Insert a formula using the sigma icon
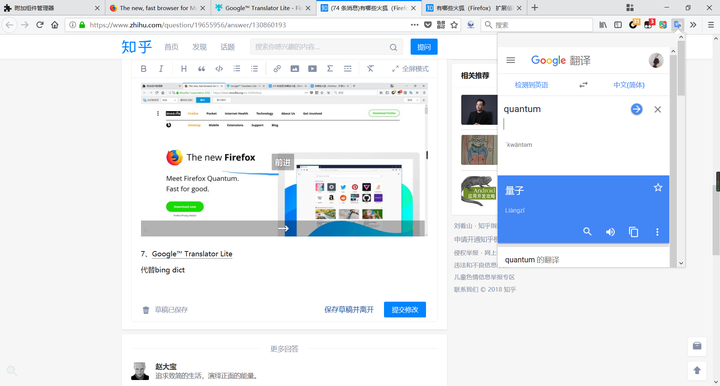 point(330,68)
